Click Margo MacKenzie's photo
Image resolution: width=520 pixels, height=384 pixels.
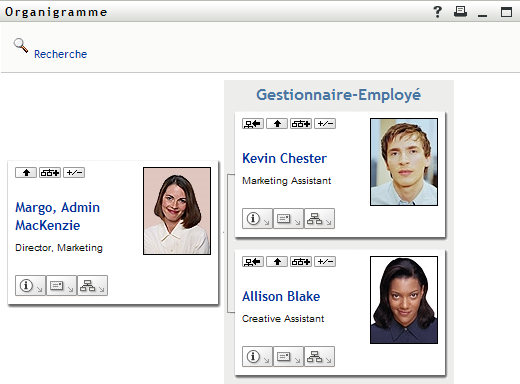point(177,211)
